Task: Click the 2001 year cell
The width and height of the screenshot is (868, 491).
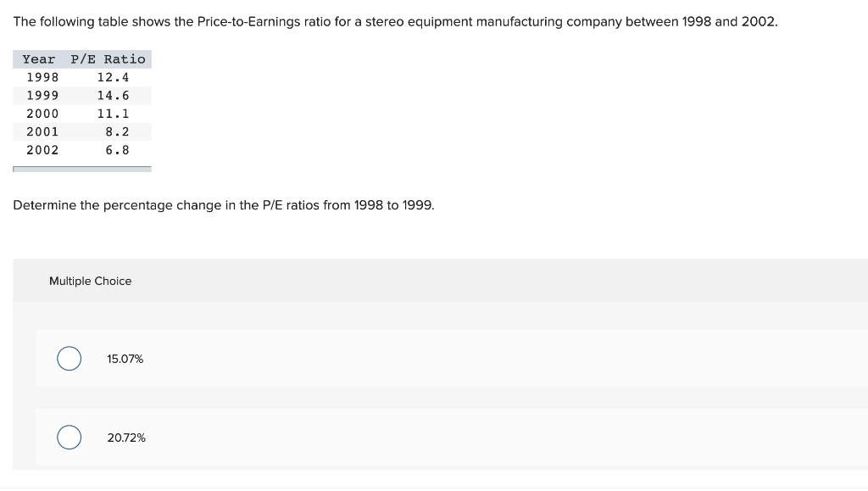Action: click(42, 131)
